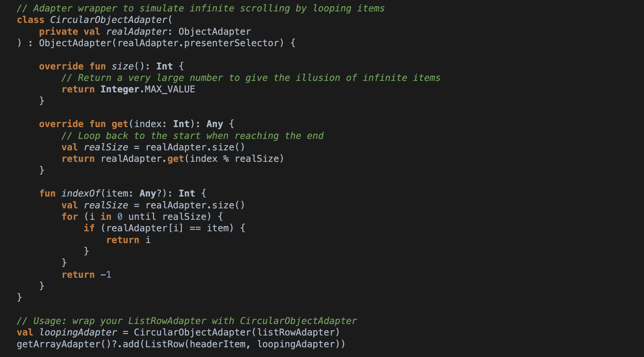Click the 'Loop back to the start' comment

(192, 136)
